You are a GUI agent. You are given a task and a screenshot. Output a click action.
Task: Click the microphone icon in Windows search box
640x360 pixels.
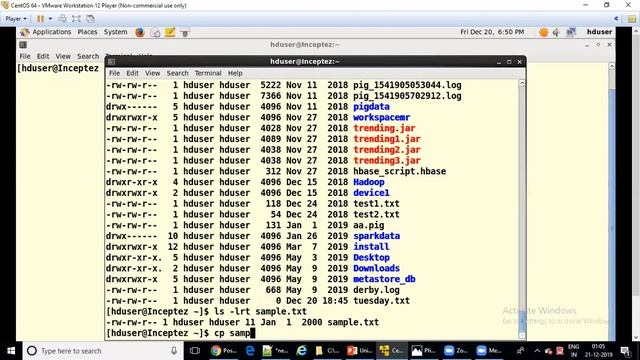[174, 351]
